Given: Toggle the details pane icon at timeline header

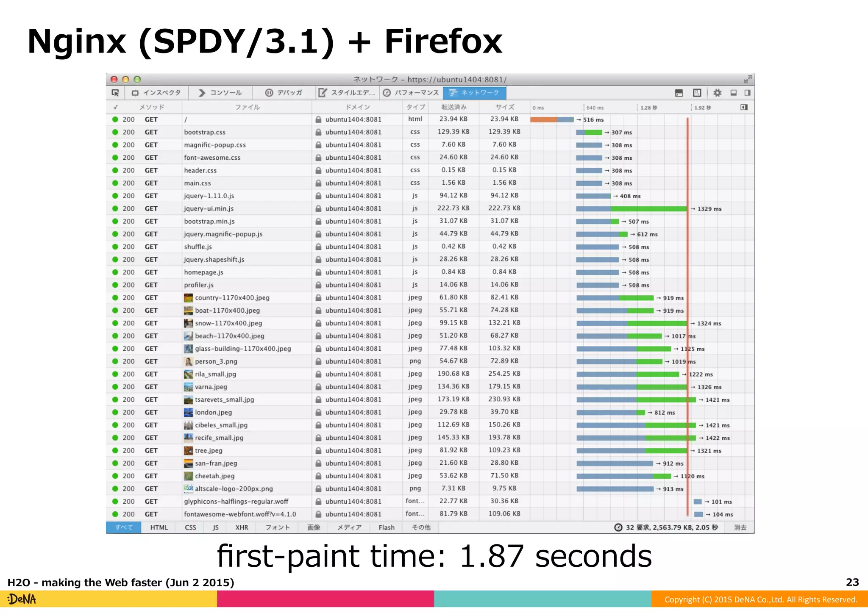Looking at the screenshot, I should (x=744, y=107).
